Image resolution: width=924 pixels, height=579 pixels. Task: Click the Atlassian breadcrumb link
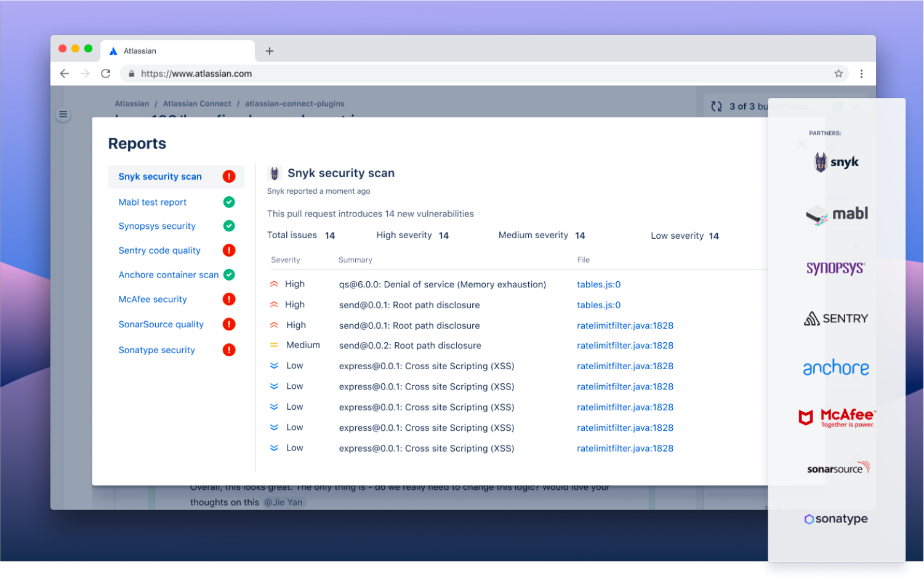(x=132, y=104)
